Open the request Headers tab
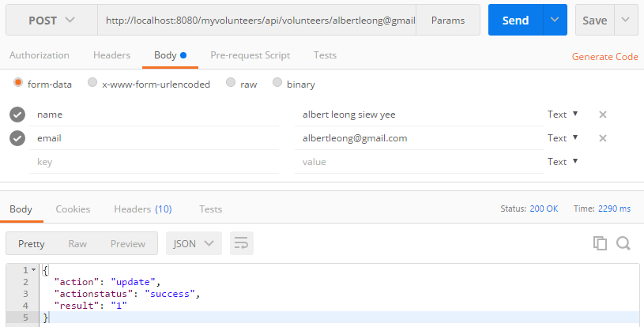This screenshot has width=644, height=327. pos(111,55)
